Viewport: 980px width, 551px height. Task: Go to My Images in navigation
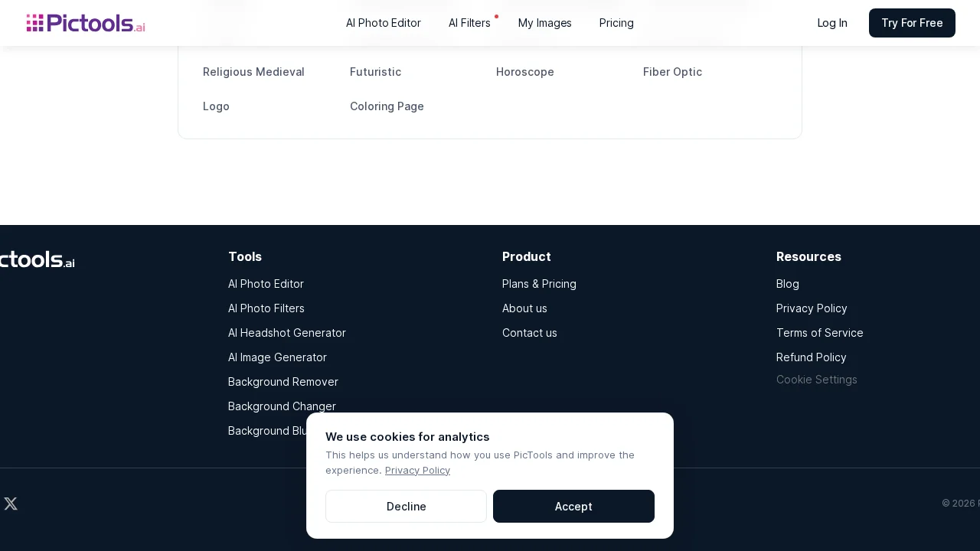tap(544, 23)
